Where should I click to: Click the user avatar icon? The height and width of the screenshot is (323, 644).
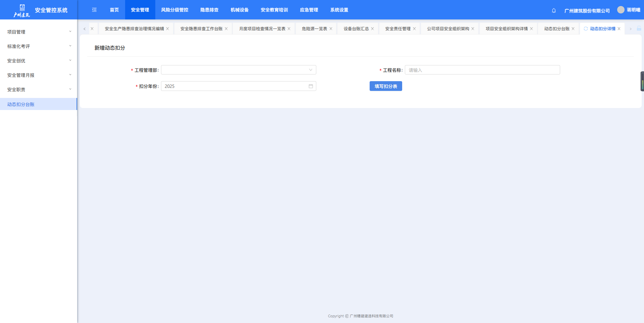pyautogui.click(x=621, y=10)
